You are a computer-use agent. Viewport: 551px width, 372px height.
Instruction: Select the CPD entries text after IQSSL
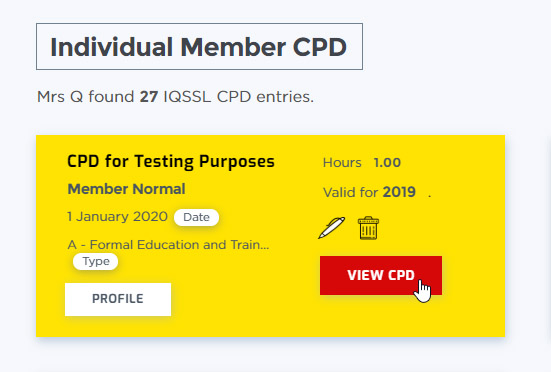(265, 97)
